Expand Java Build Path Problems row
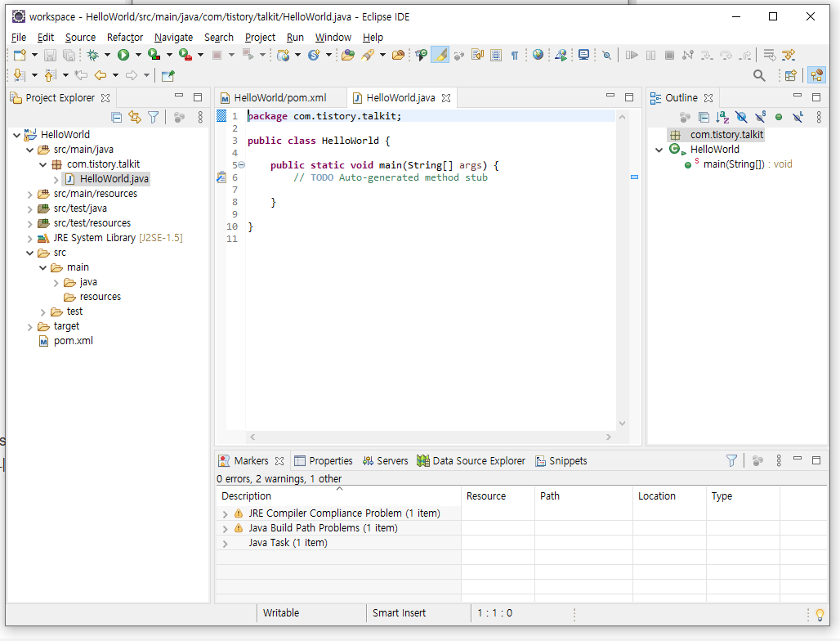This screenshot has width=840, height=641. [225, 529]
